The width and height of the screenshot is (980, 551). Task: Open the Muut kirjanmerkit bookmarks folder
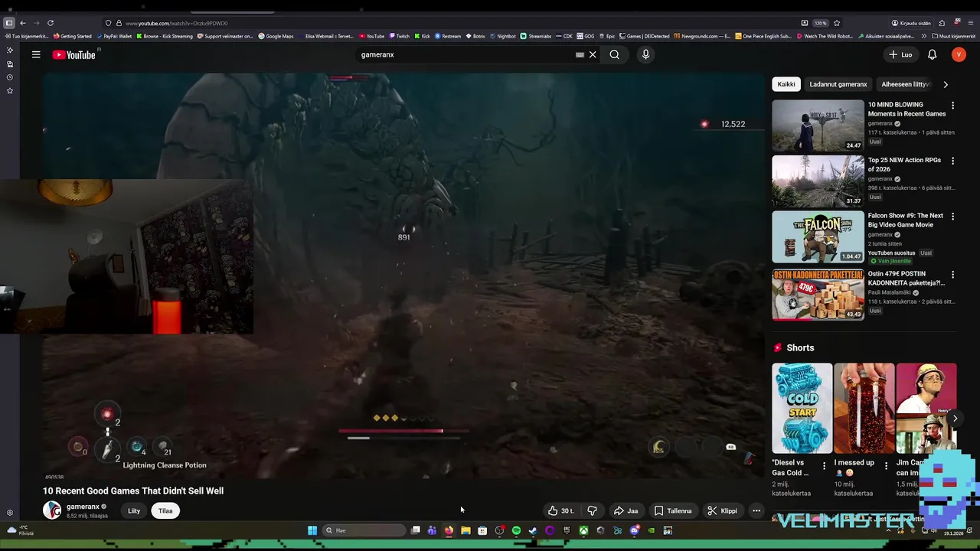tap(953, 36)
